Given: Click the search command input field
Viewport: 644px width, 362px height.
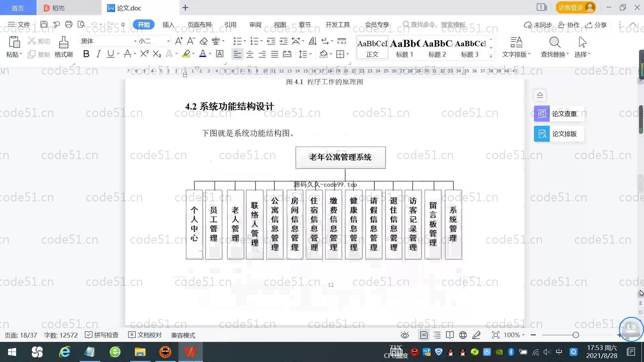Looking at the screenshot, I should point(434,25).
